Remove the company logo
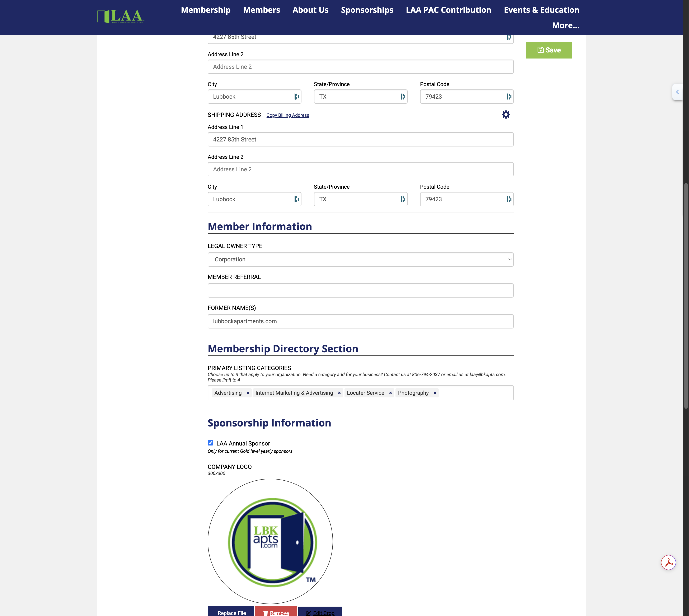 276,611
